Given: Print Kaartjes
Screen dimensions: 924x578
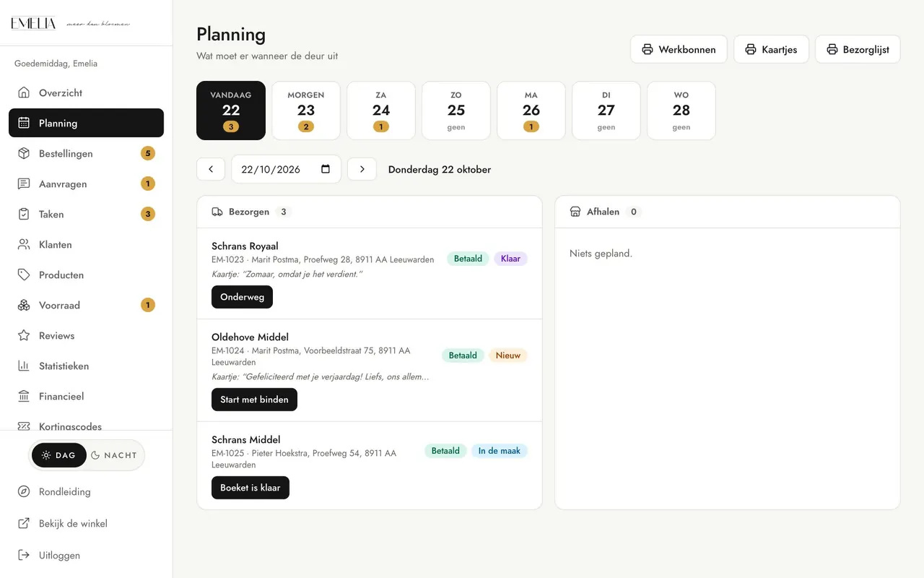Looking at the screenshot, I should click(x=771, y=49).
